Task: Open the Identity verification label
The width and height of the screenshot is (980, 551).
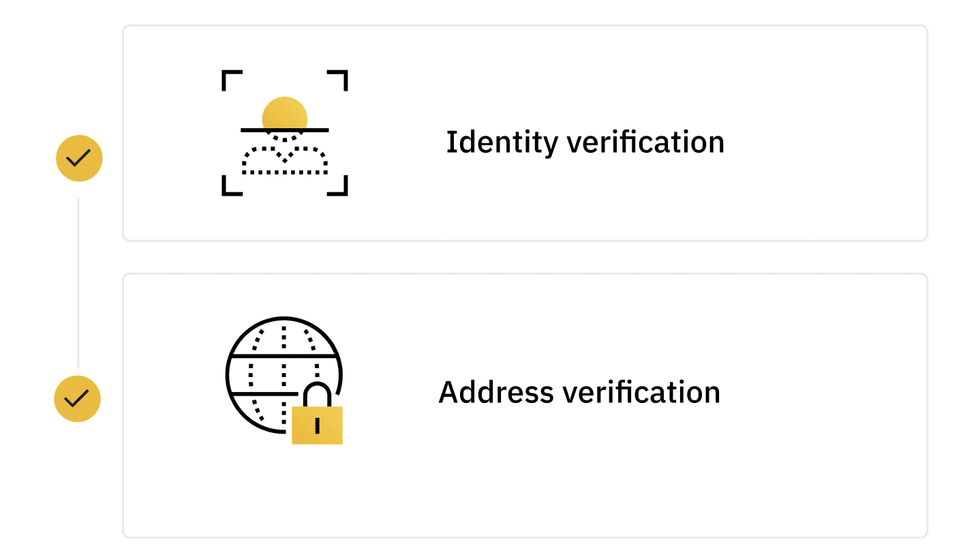Action: coord(585,143)
